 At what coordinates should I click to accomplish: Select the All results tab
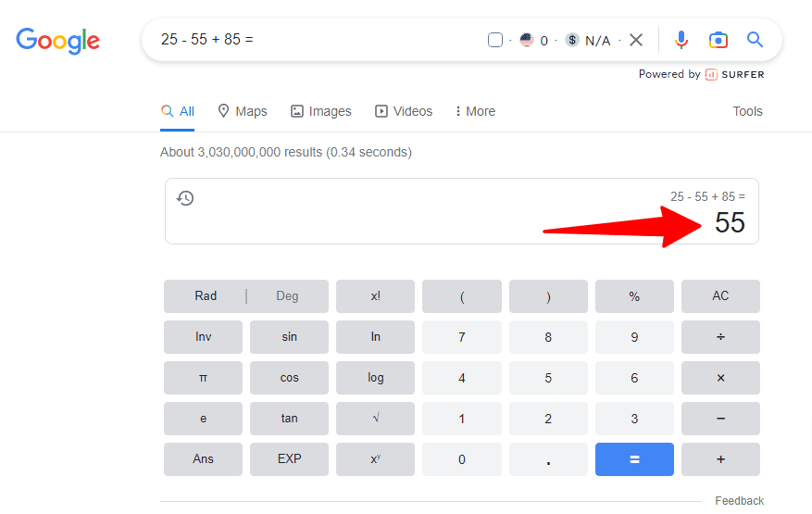pos(177,111)
